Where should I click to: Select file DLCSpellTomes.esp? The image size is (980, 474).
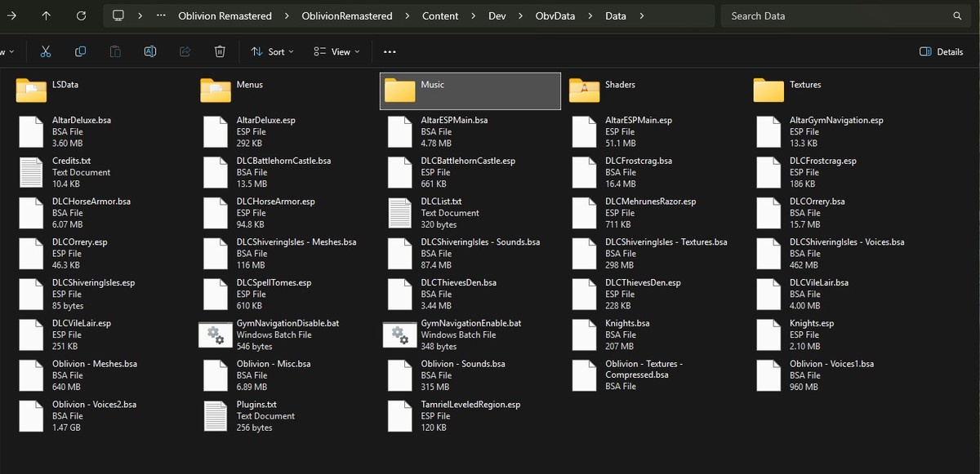tap(287, 294)
